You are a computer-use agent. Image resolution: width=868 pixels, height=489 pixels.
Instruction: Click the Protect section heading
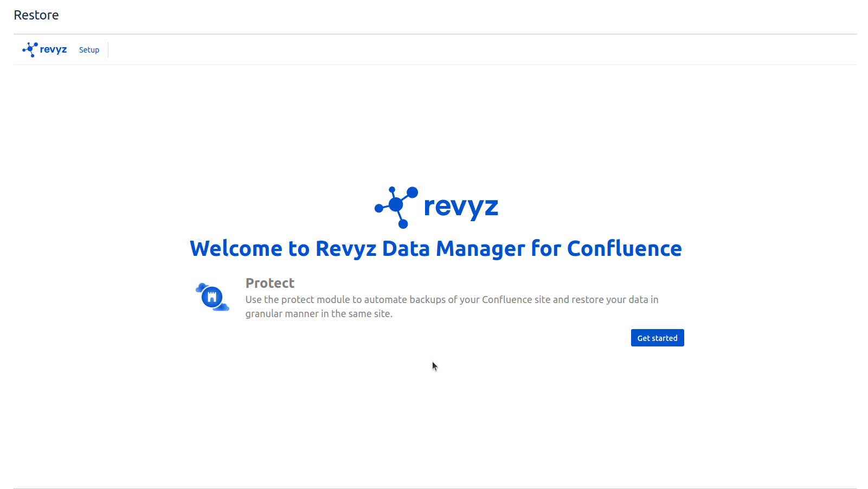point(269,282)
